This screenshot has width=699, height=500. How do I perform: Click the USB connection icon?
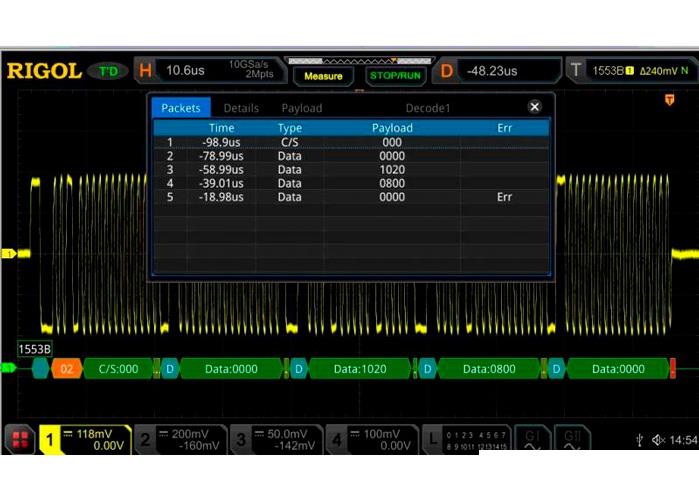[x=640, y=440]
